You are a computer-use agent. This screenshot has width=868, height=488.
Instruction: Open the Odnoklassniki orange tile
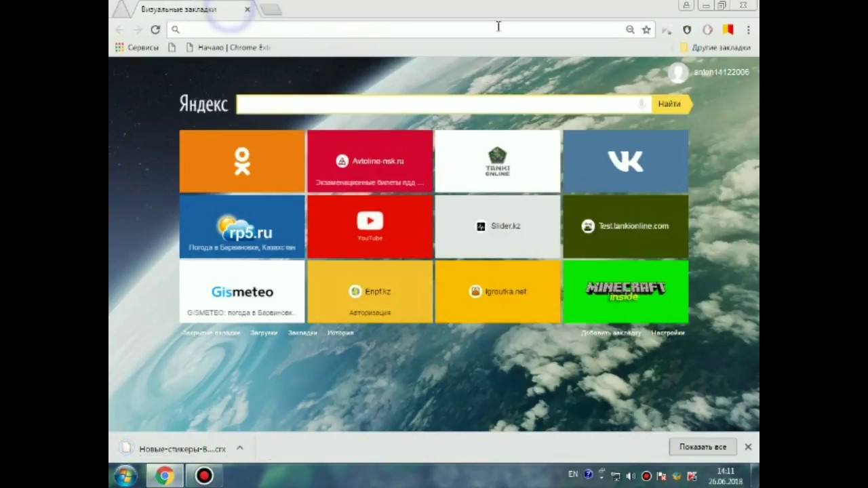[x=242, y=161]
